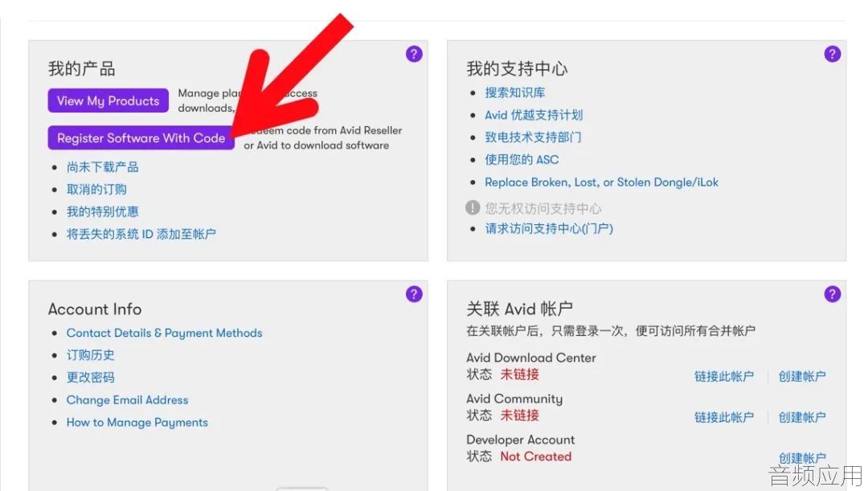Screen dimensions: 868x491
Task: Open the 搜索知识库 link
Action: click(515, 92)
